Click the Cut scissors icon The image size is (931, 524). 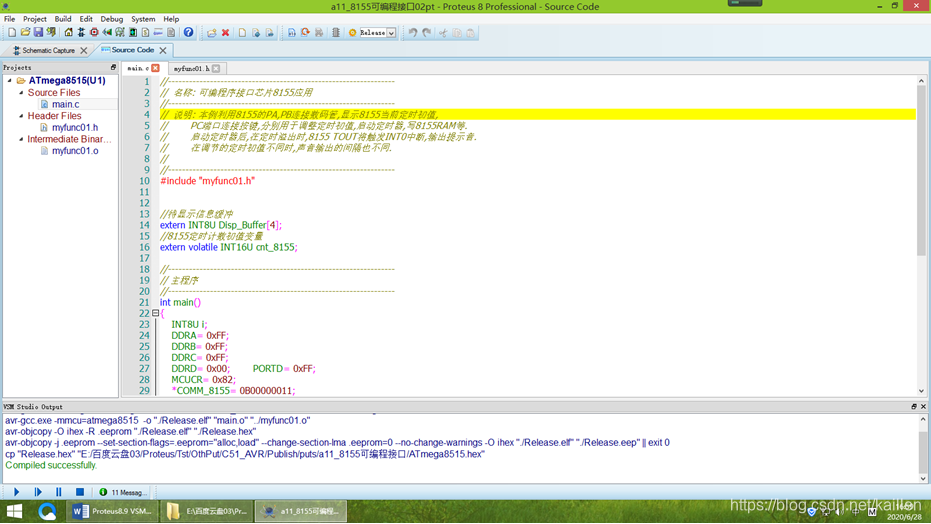[443, 33]
